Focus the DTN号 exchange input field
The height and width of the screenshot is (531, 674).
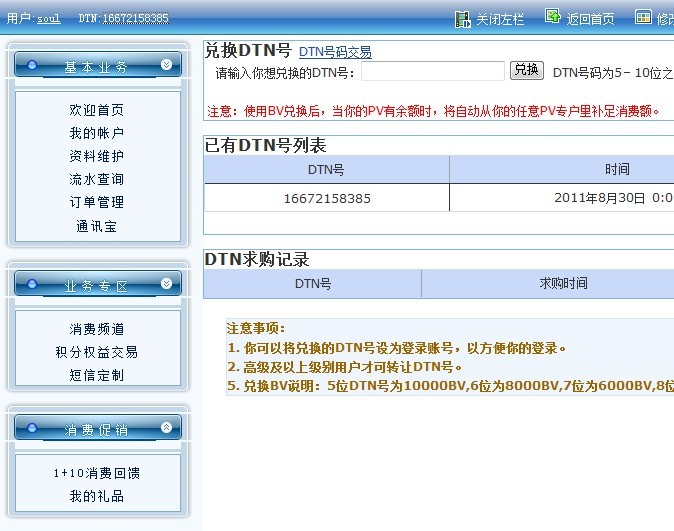tap(433, 71)
